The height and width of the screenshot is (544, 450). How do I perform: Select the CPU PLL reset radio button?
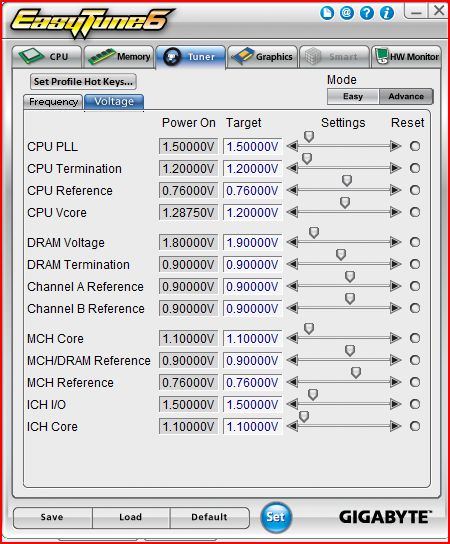415,146
